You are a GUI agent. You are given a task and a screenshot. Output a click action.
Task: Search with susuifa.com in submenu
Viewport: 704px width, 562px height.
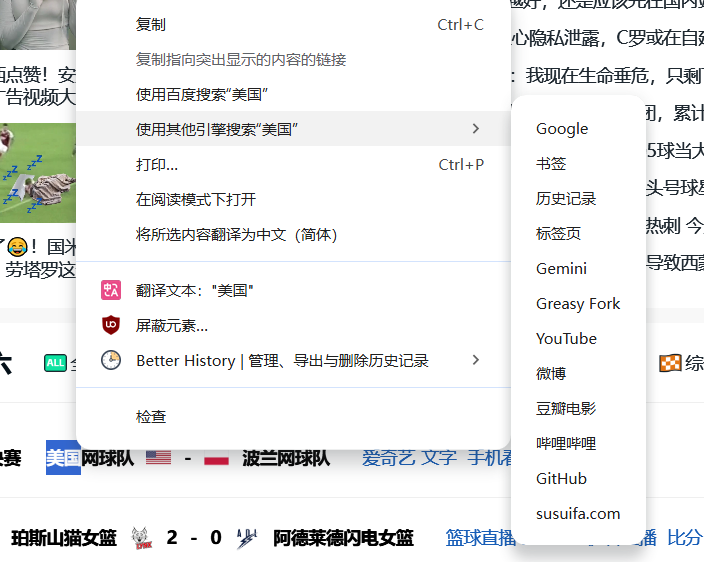click(x=578, y=514)
